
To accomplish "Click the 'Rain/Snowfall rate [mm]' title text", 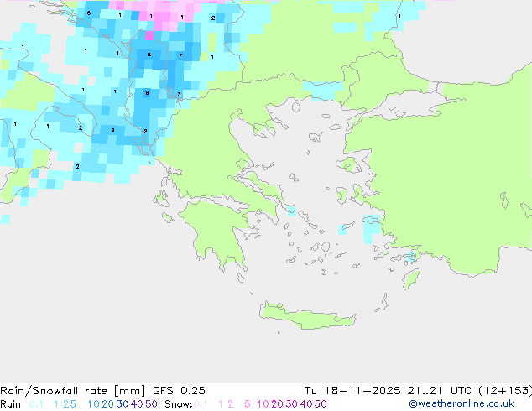I will tap(73, 391).
